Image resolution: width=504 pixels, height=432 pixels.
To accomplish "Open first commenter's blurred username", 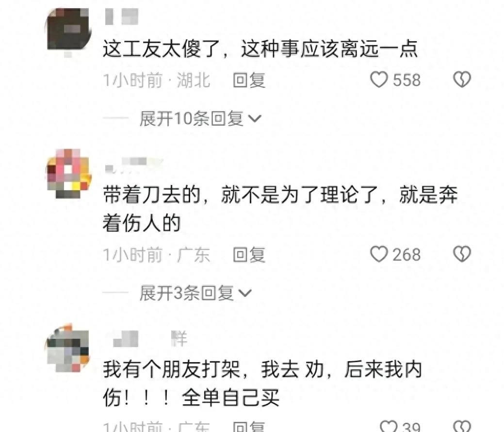I will coord(121,17).
